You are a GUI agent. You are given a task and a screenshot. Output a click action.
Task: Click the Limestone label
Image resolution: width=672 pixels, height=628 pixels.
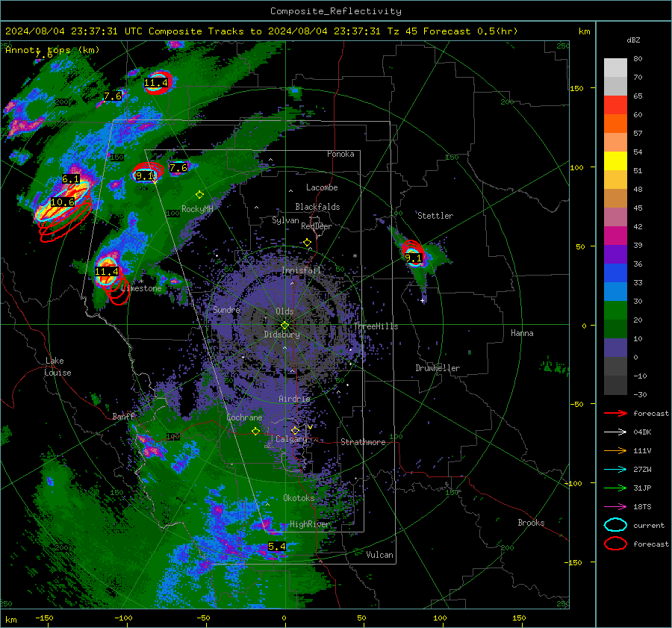click(x=141, y=288)
